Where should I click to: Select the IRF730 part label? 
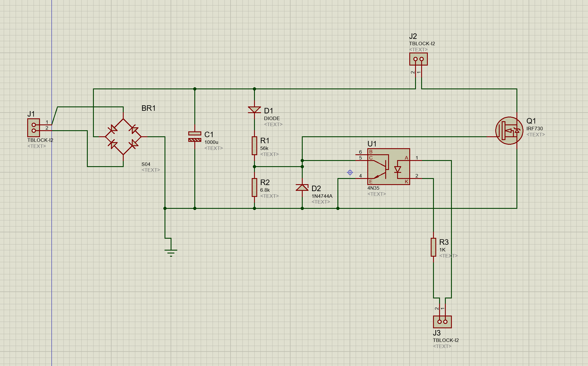click(534, 128)
